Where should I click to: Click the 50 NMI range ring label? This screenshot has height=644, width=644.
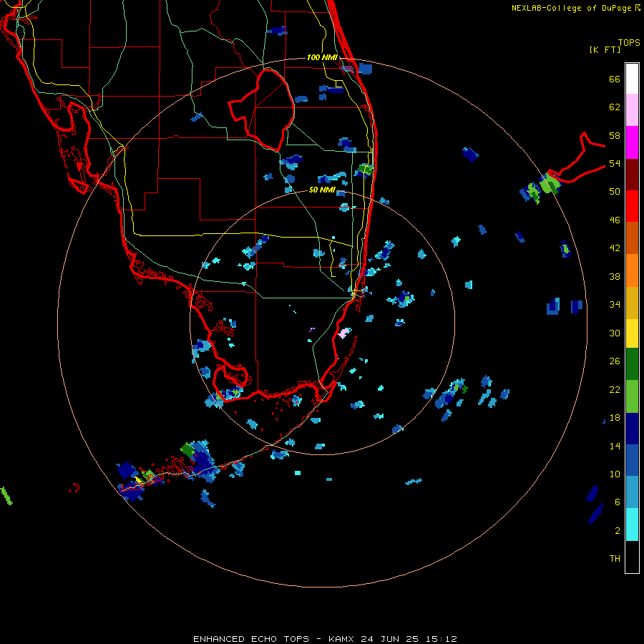(x=322, y=190)
